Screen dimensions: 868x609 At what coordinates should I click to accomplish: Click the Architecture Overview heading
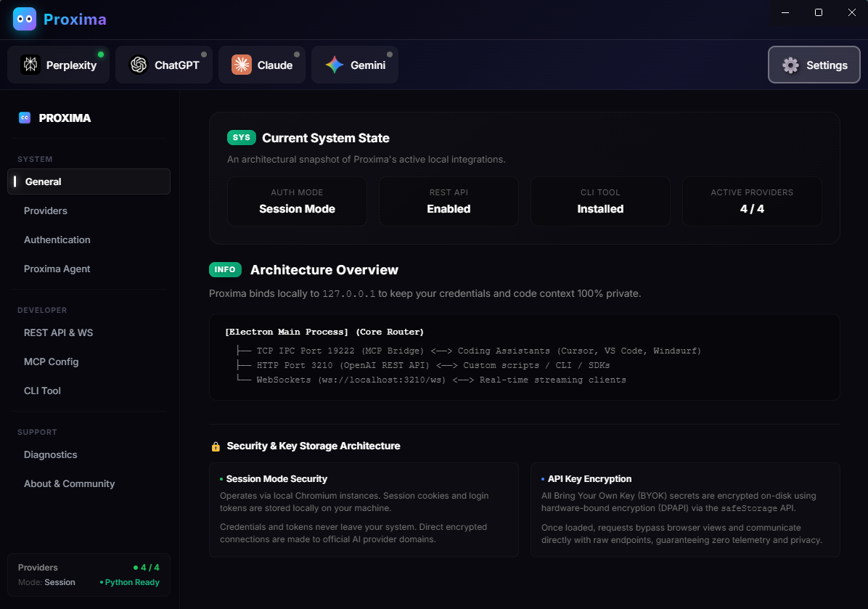click(324, 269)
